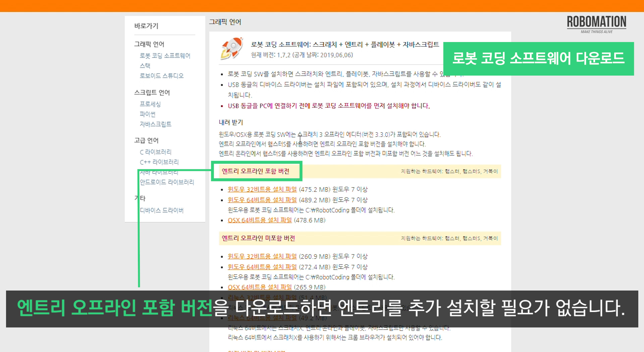Screen dimensions: 644x352
Task: Download OSX 64비트용 설치 파일 (265.9 MB)
Action: (x=260, y=287)
